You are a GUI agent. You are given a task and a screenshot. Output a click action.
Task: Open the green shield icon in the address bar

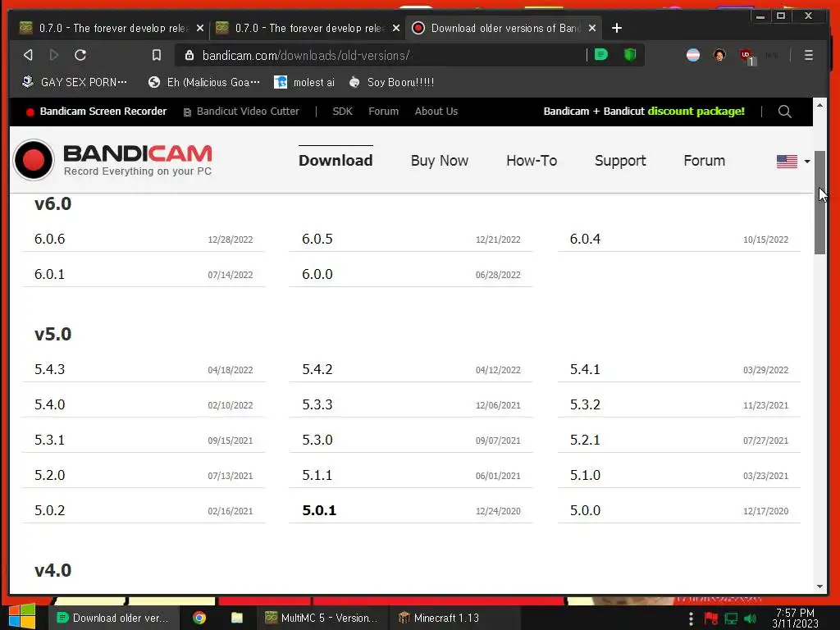tap(630, 55)
